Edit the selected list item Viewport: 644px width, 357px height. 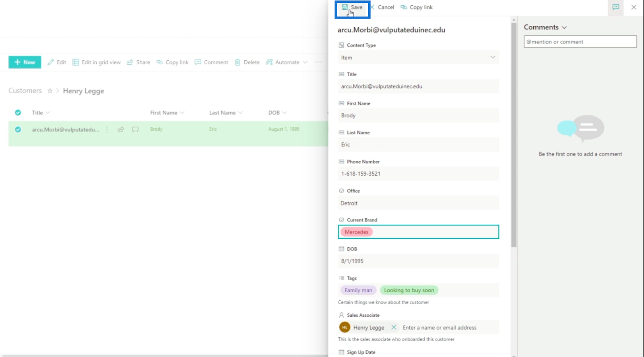tap(57, 62)
